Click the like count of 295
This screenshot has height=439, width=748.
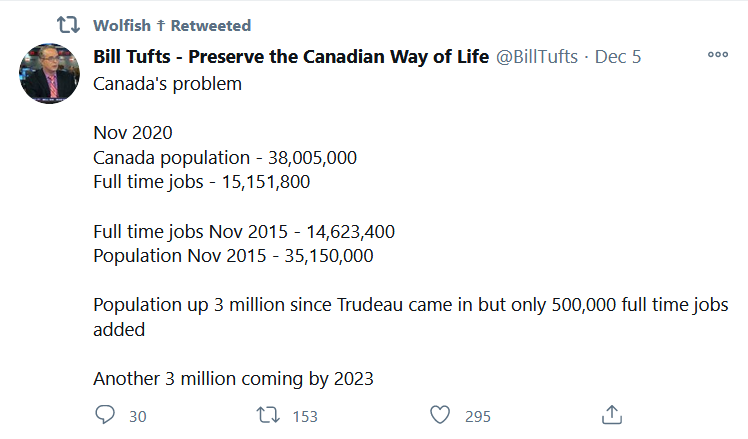point(477,416)
